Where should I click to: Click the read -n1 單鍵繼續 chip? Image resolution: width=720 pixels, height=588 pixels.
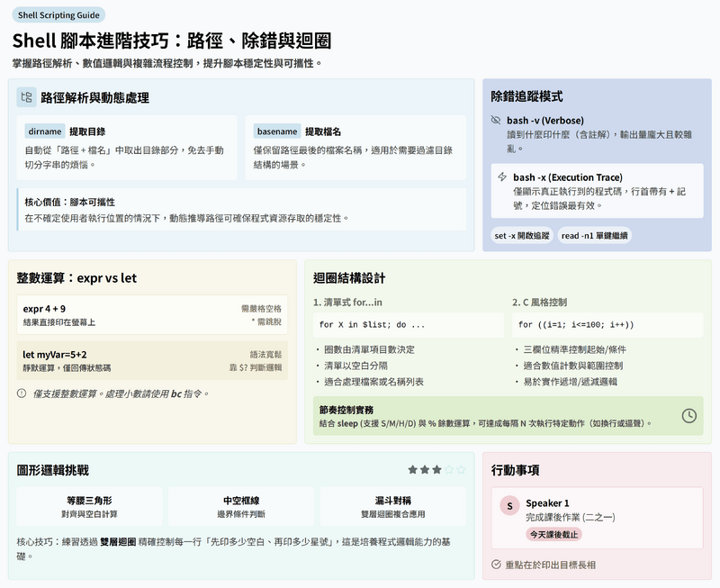594,235
